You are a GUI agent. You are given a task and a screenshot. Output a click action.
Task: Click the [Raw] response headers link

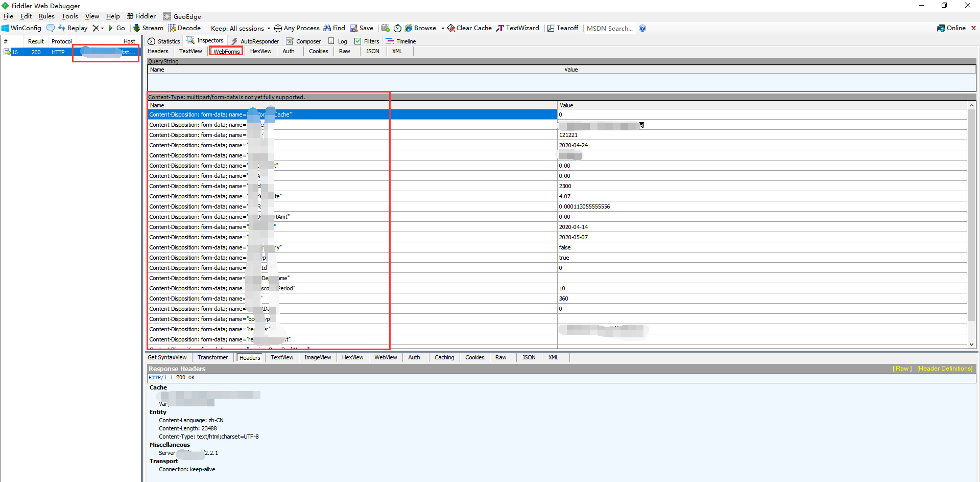coord(902,369)
